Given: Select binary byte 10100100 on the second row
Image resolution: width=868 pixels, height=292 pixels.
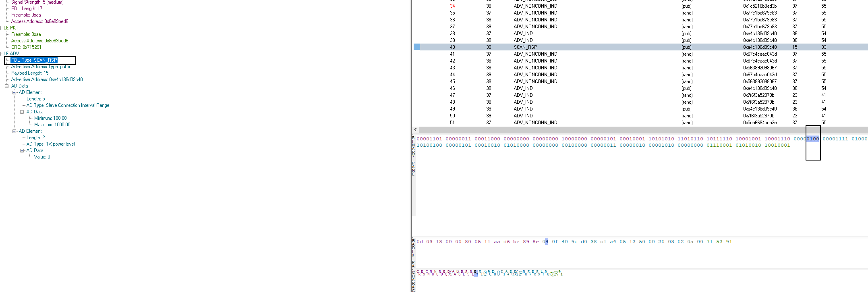Looking at the screenshot, I should pyautogui.click(x=429, y=145).
